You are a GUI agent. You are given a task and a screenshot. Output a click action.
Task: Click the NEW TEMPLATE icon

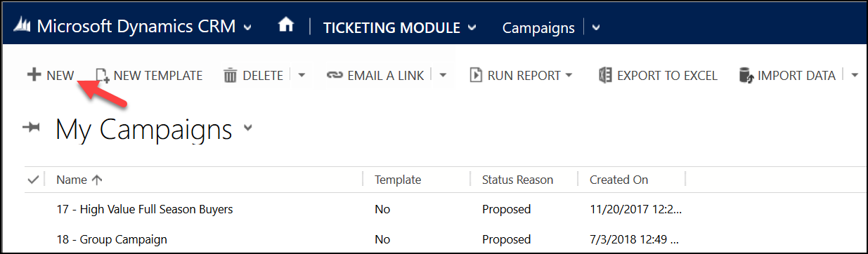point(103,76)
